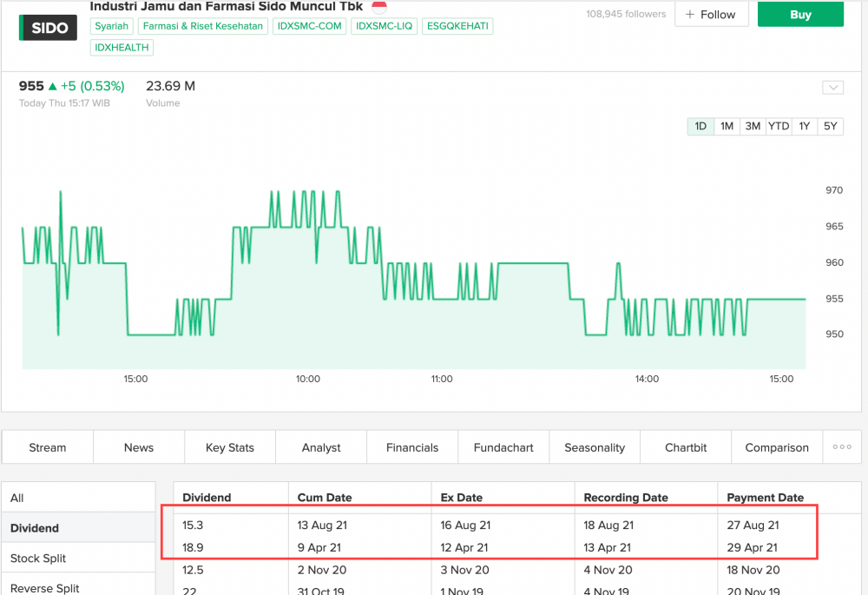Screen dimensions: 868x595
Task: Click the intraday price chart area
Action: point(413,280)
